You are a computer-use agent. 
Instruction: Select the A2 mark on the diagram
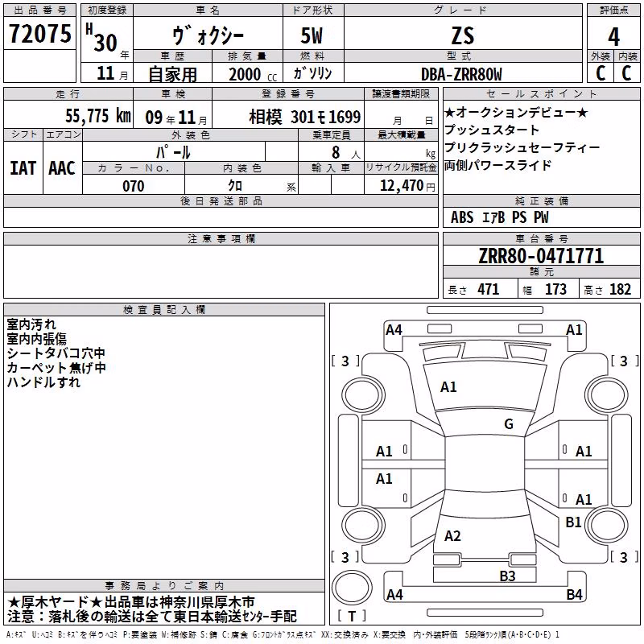coord(452,535)
